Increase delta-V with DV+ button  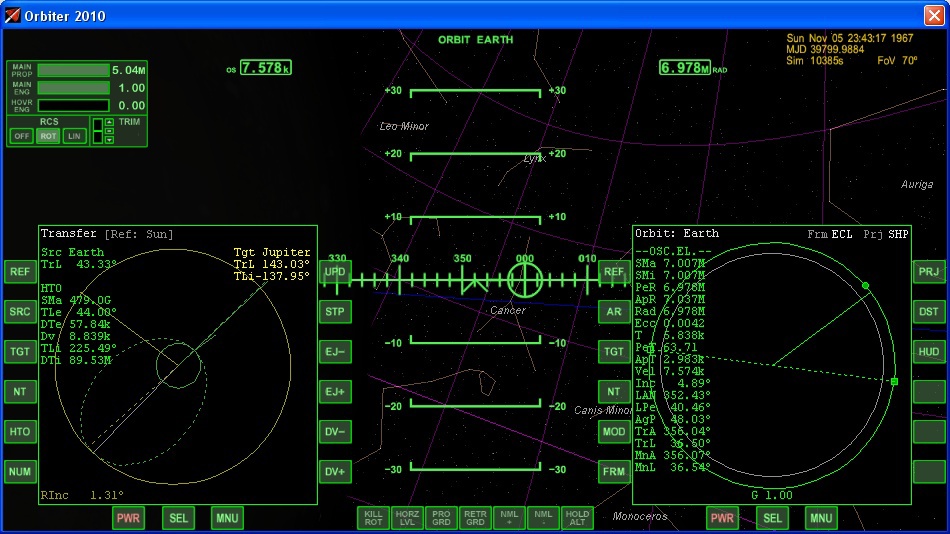[335, 472]
